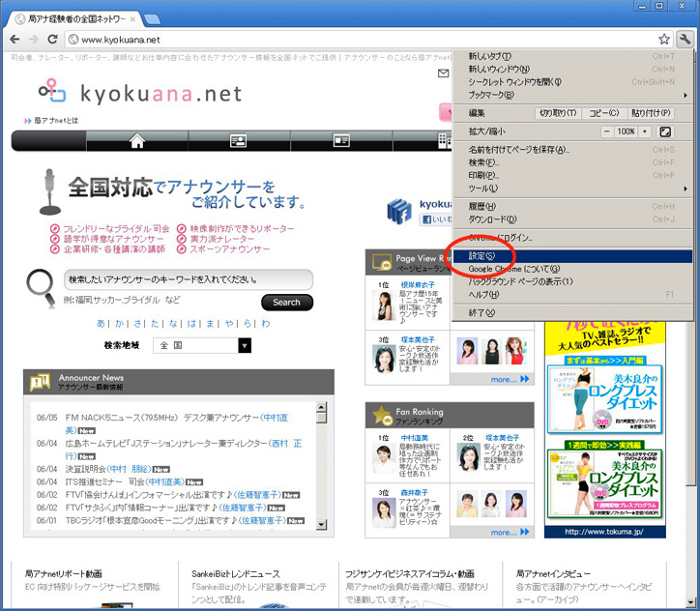The image size is (700, 611).
Task: Click more link under Fan Ranking
Action: click(x=510, y=532)
